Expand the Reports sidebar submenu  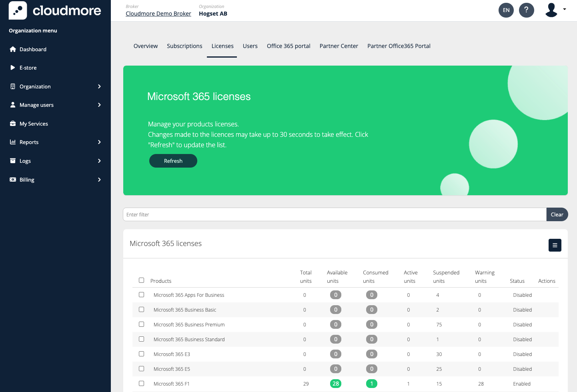tap(99, 142)
